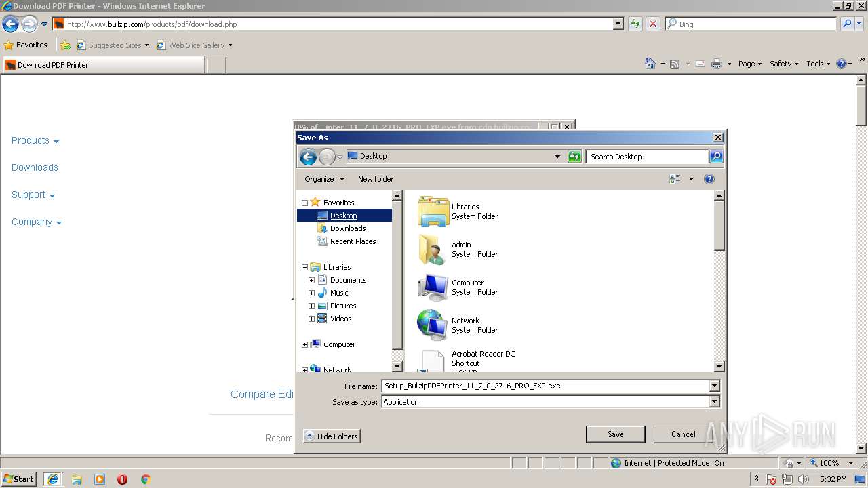Click the Print icon in IE command bar
868x488 pixels.
(x=717, y=64)
